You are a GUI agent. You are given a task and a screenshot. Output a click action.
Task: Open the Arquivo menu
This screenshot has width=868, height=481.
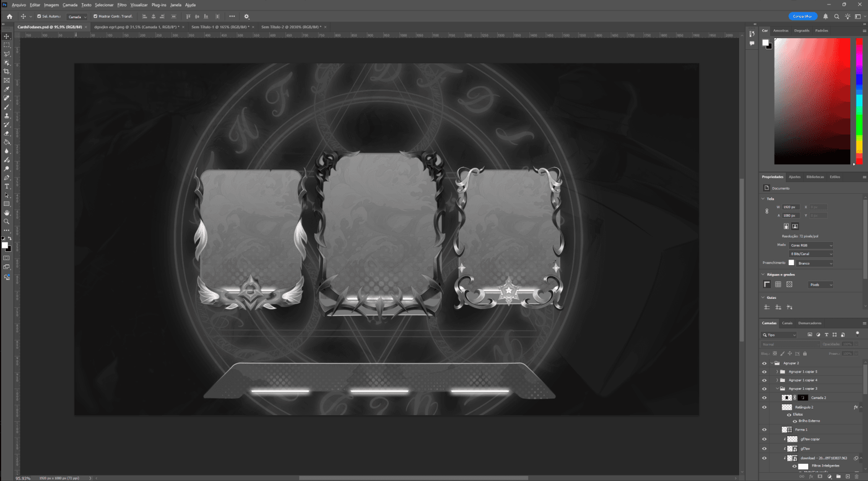[19, 5]
